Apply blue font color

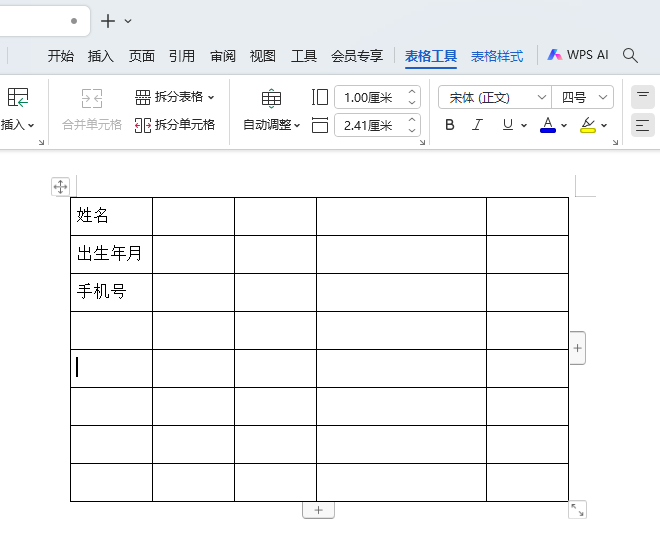[548, 125]
